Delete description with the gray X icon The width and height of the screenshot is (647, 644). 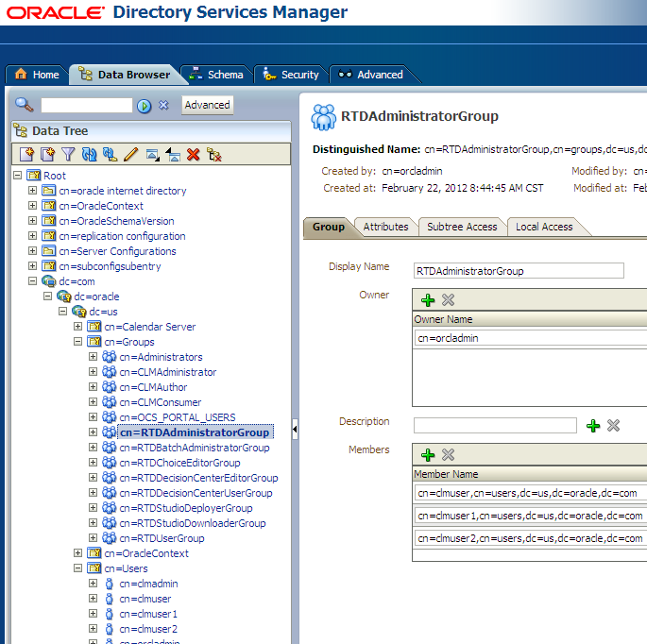(x=614, y=425)
